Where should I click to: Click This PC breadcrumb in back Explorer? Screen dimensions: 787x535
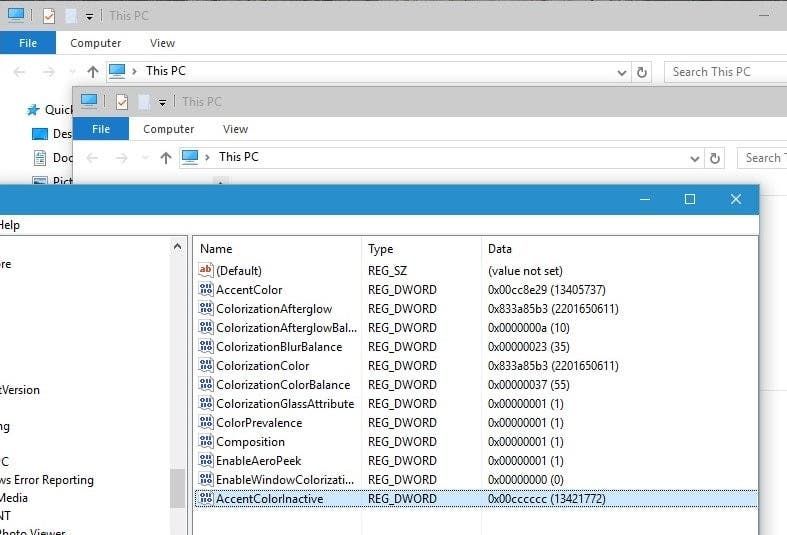tap(165, 71)
